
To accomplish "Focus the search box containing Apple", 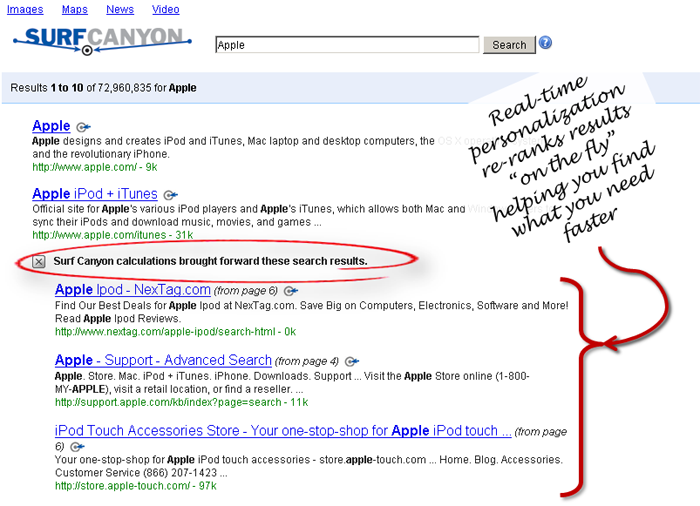I will point(347,45).
